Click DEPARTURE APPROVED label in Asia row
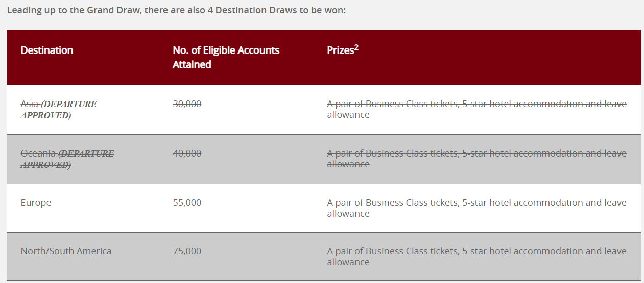This screenshot has width=644, height=283. point(59,110)
